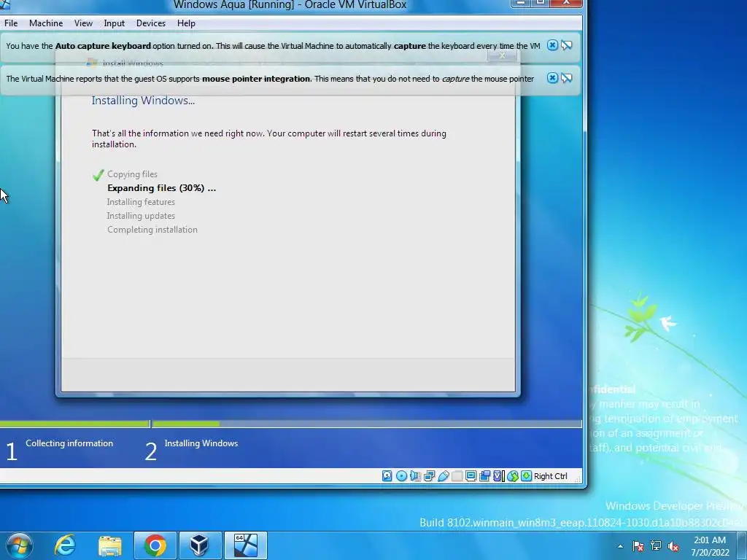Viewport: 747px width, 560px height.
Task: Click the optical disk indicator icon
Action: pyautogui.click(x=402, y=475)
